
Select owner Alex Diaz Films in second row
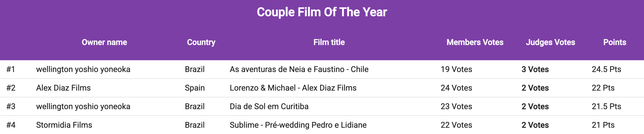click(x=63, y=88)
